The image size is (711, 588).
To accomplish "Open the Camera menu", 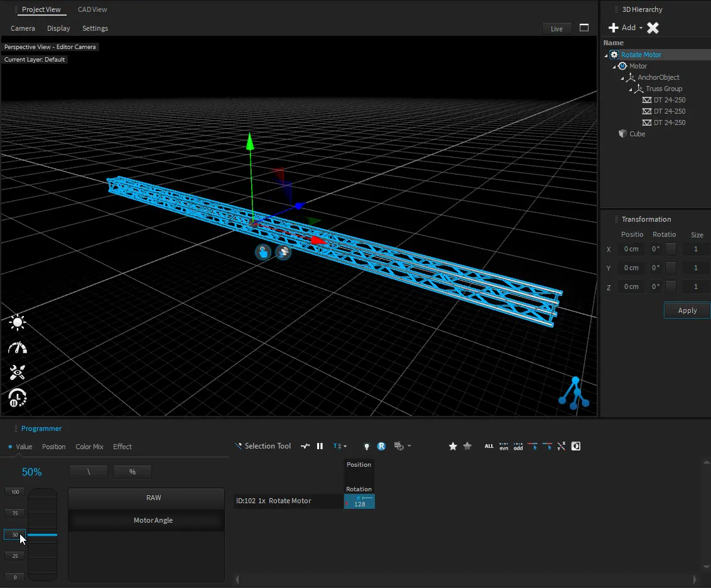I will tap(23, 28).
